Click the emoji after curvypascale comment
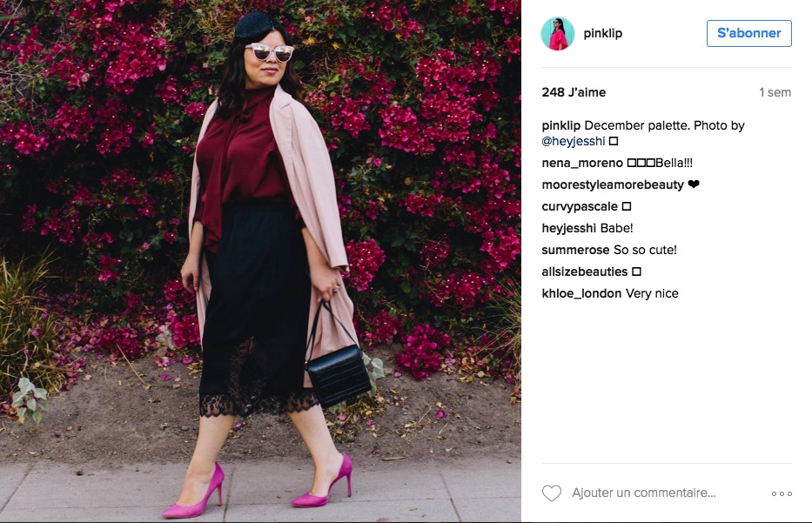The width and height of the screenshot is (812, 523). click(x=626, y=206)
